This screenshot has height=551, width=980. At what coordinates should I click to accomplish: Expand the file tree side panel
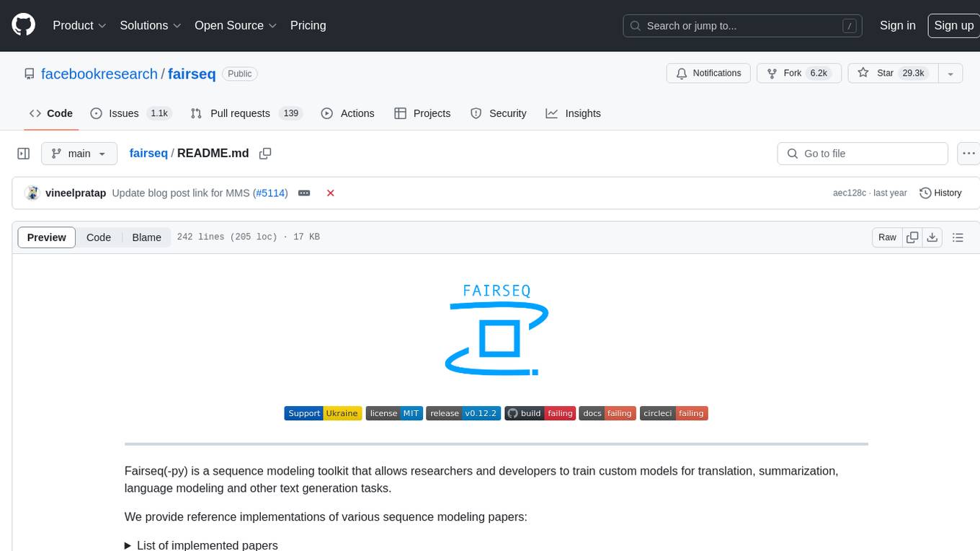click(23, 154)
